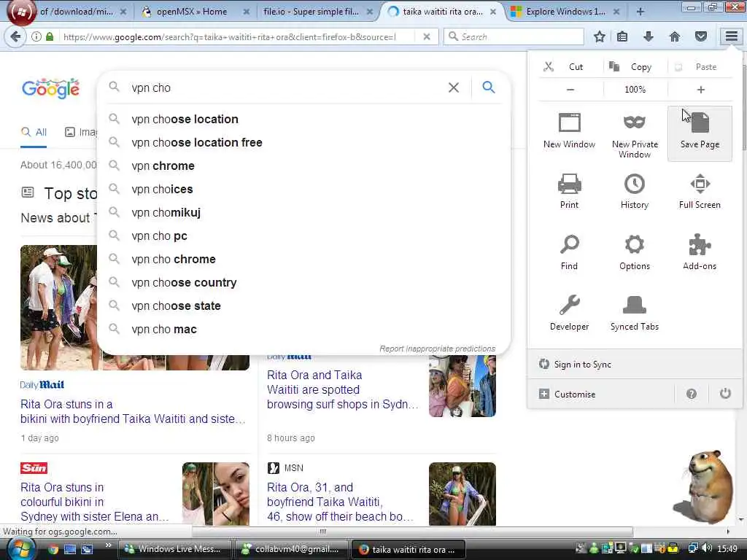This screenshot has width=747, height=560.
Task: Select suggestion 'vpn cho chrome'
Action: point(304,259)
